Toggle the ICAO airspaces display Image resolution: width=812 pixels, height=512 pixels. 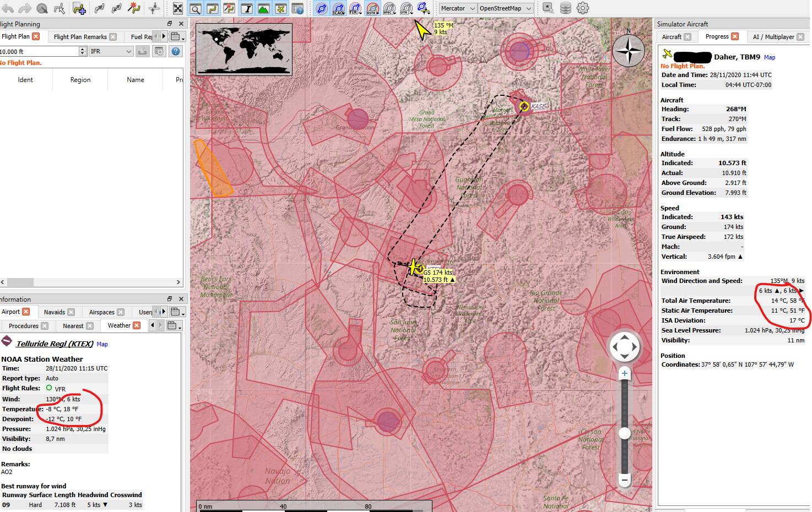(338, 9)
